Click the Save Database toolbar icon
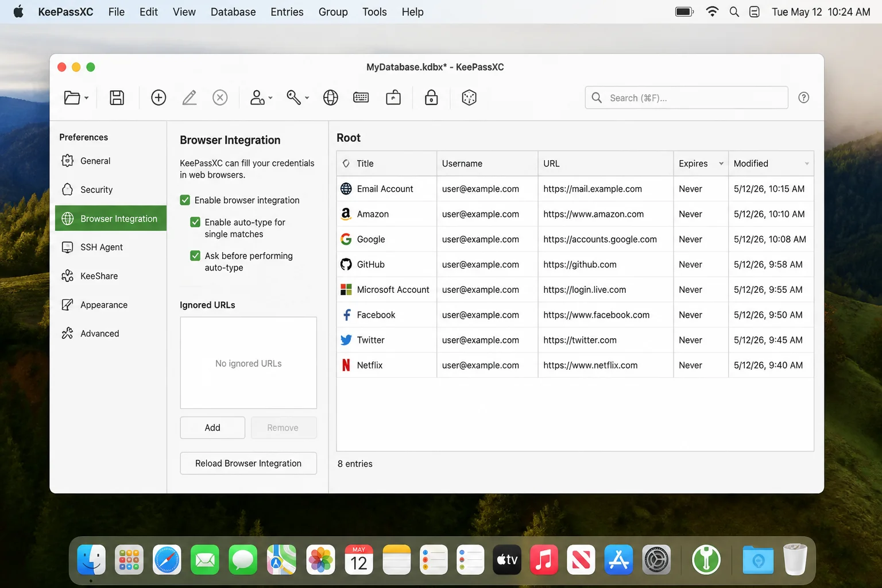Image resolution: width=882 pixels, height=588 pixels. pyautogui.click(x=117, y=98)
